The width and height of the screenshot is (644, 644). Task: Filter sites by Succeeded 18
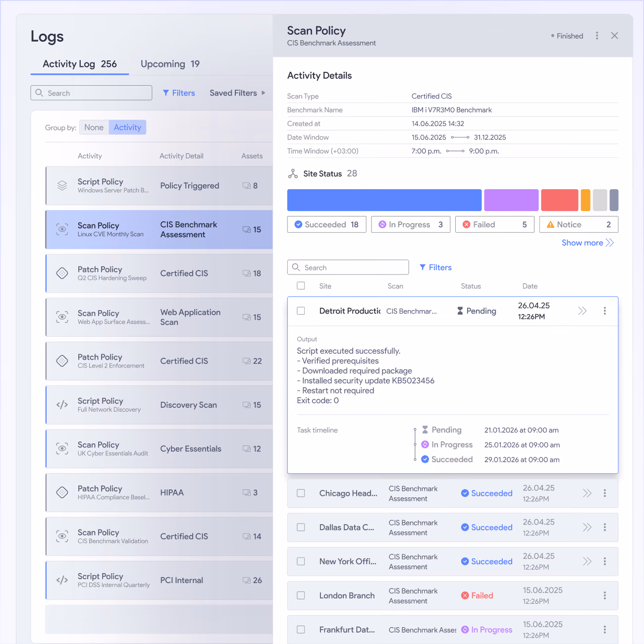[326, 224]
